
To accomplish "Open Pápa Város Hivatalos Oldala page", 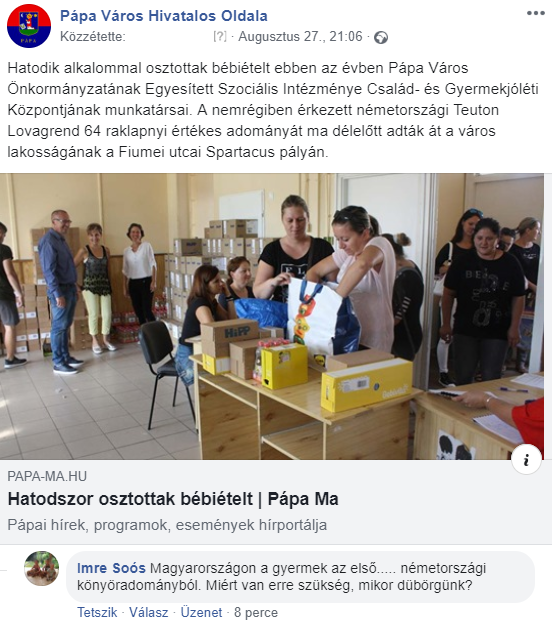I will point(164,16).
